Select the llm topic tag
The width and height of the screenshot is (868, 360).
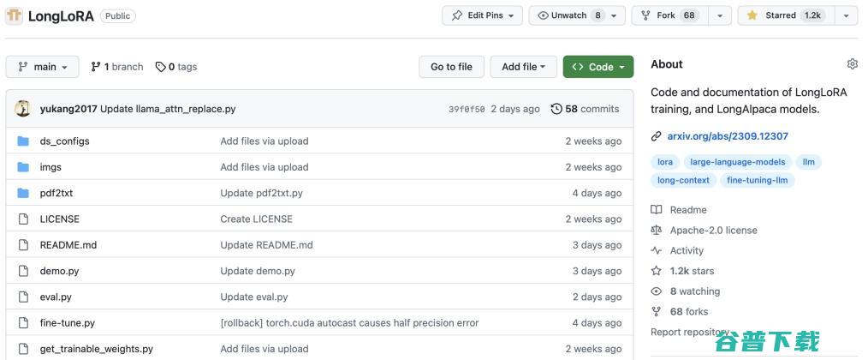pyautogui.click(x=809, y=162)
